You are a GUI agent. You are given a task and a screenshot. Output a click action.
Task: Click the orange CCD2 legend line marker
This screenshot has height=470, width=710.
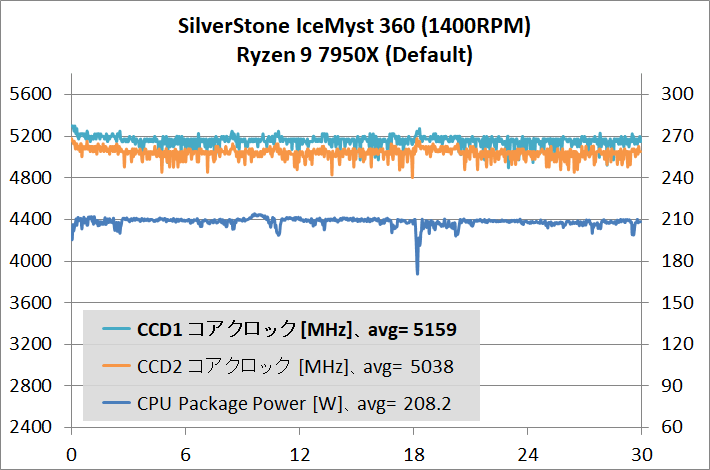(116, 365)
